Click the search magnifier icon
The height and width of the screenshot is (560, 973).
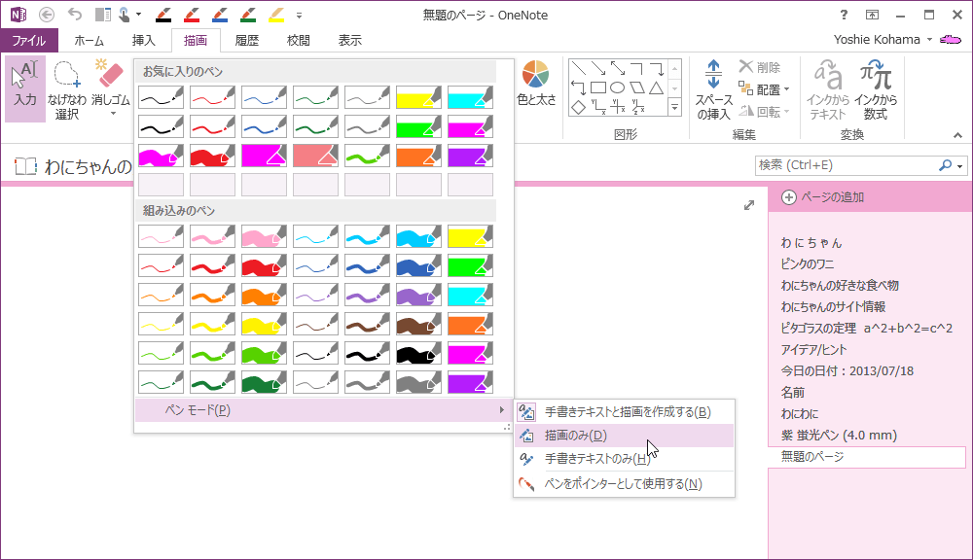coord(945,165)
